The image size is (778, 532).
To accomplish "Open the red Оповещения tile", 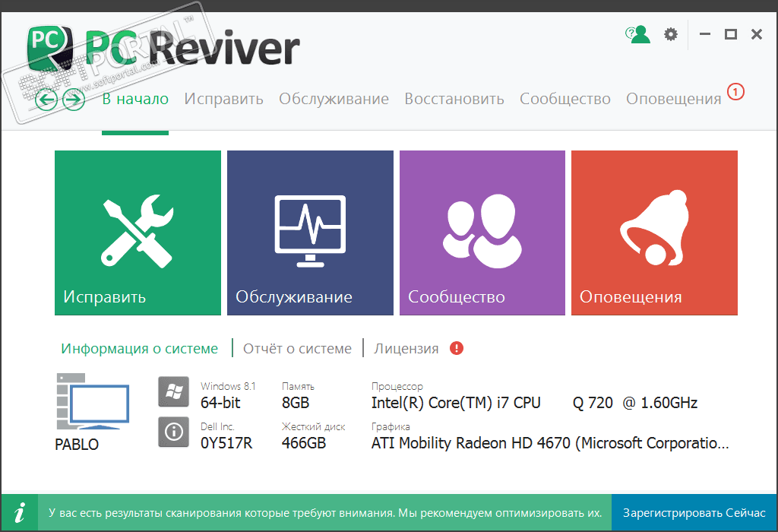I will point(654,233).
